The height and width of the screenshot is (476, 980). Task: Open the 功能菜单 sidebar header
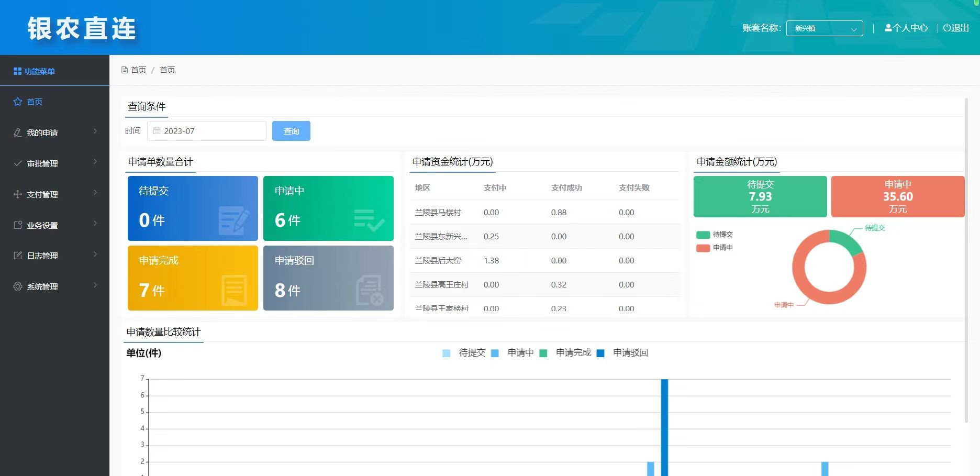pos(35,71)
